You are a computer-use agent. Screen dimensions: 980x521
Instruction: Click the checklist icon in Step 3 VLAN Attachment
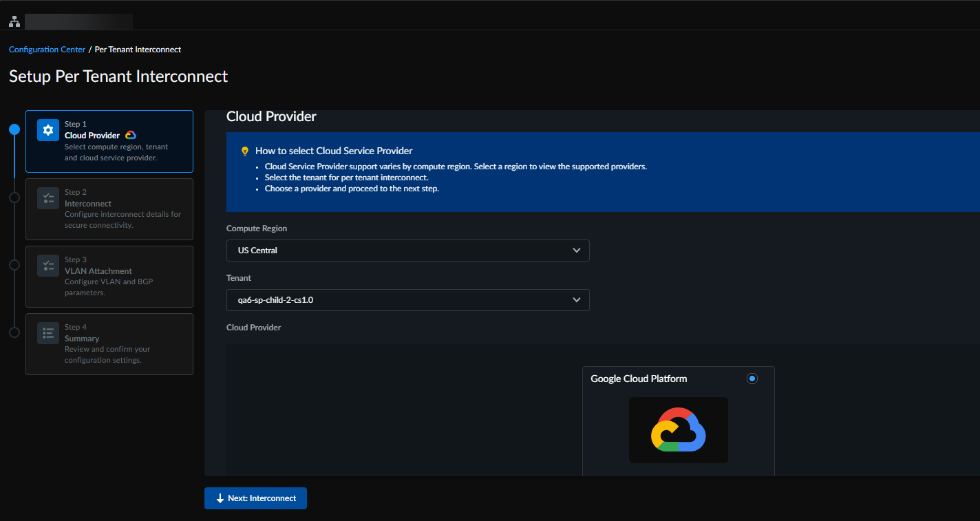(x=47, y=266)
